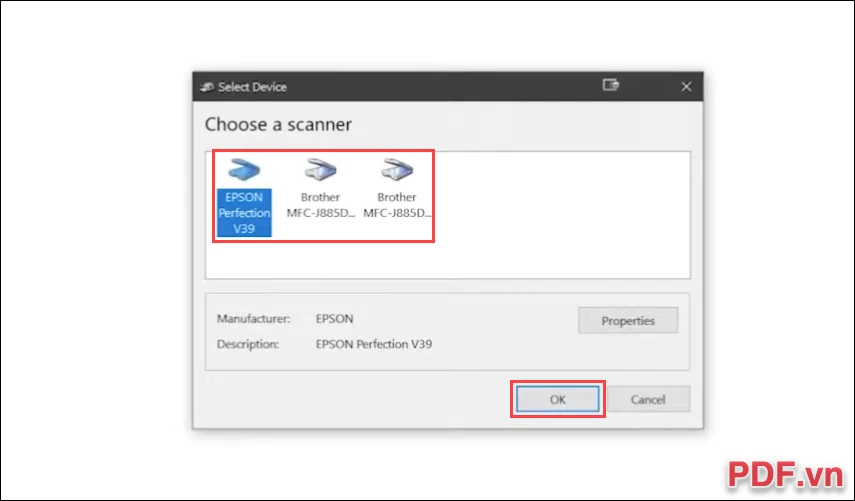Click the Manufacturer value EPSON
The width and height of the screenshot is (855, 501).
point(334,319)
